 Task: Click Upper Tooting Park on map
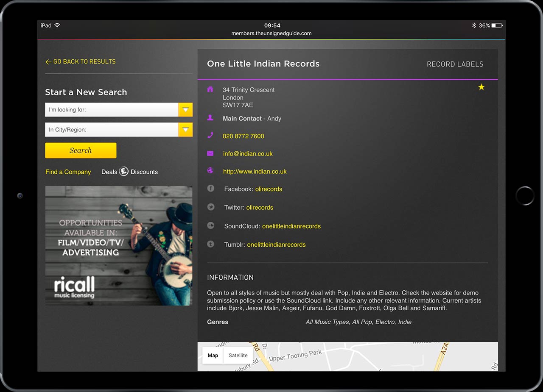coord(295,356)
